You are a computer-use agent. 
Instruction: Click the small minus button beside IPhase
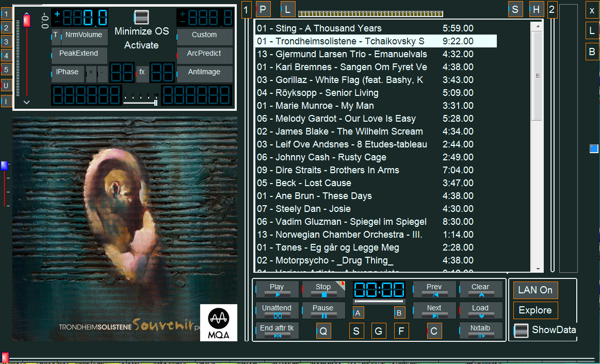pyautogui.click(x=102, y=74)
